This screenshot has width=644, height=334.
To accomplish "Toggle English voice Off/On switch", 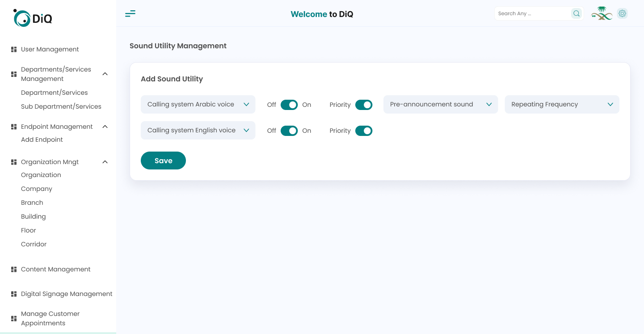I will pyautogui.click(x=289, y=131).
